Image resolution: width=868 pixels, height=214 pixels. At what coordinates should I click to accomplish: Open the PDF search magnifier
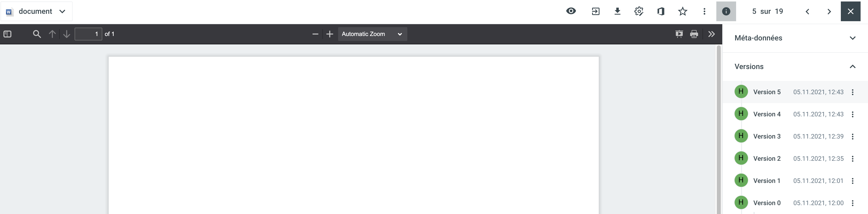[37, 34]
